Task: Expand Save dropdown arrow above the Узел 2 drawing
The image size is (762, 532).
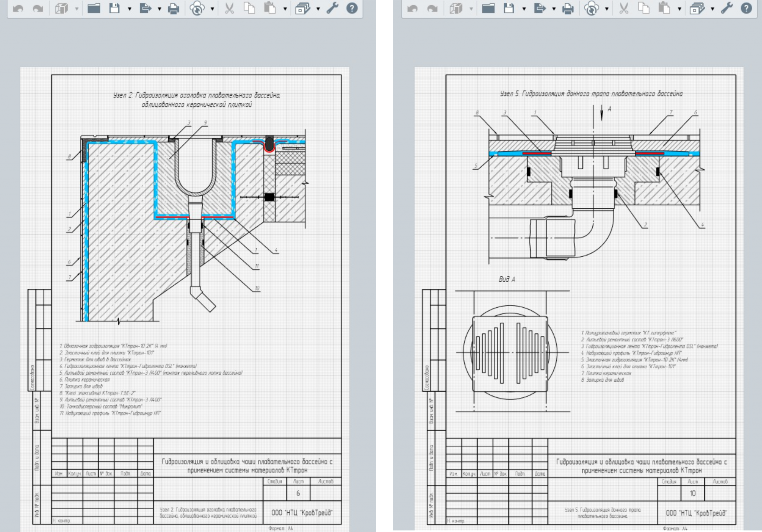Action: click(x=129, y=9)
